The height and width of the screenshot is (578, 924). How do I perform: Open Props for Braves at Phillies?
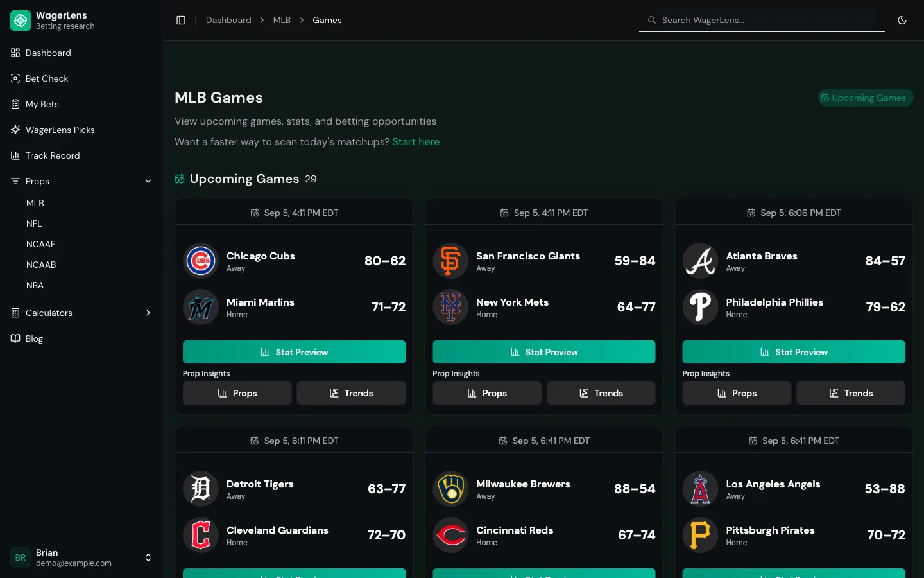(737, 393)
